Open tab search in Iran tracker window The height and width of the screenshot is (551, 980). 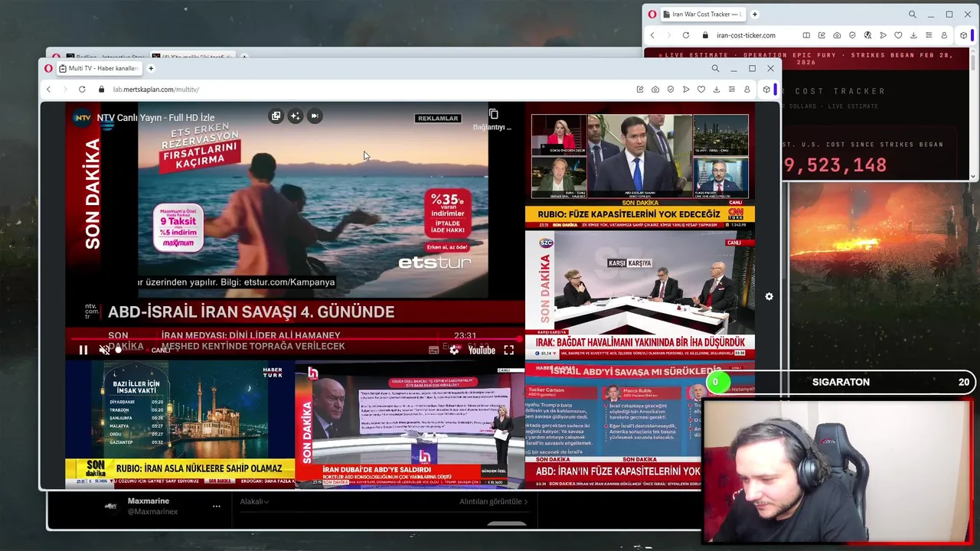912,14
